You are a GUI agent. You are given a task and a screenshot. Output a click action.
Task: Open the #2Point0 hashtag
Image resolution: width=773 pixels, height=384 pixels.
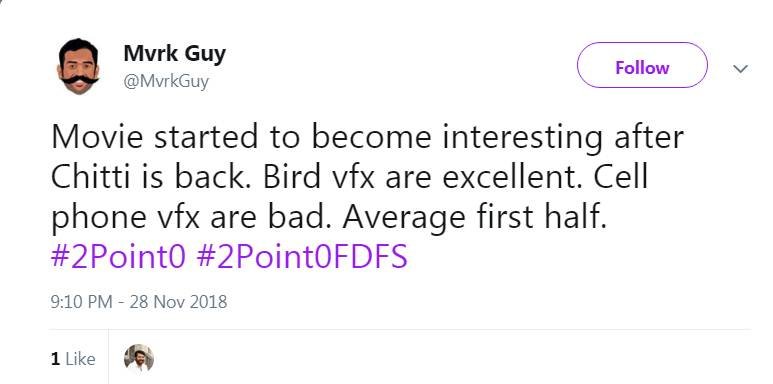point(118,256)
